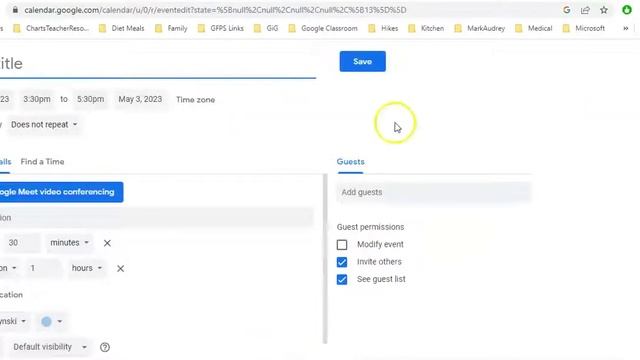
Task: Open the Kitchen bookmark folder
Action: click(x=426, y=28)
